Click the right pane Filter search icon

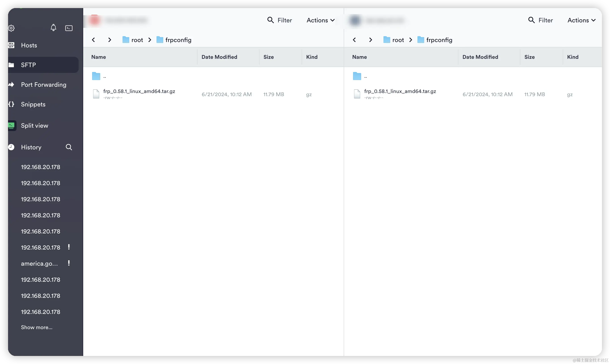531,20
